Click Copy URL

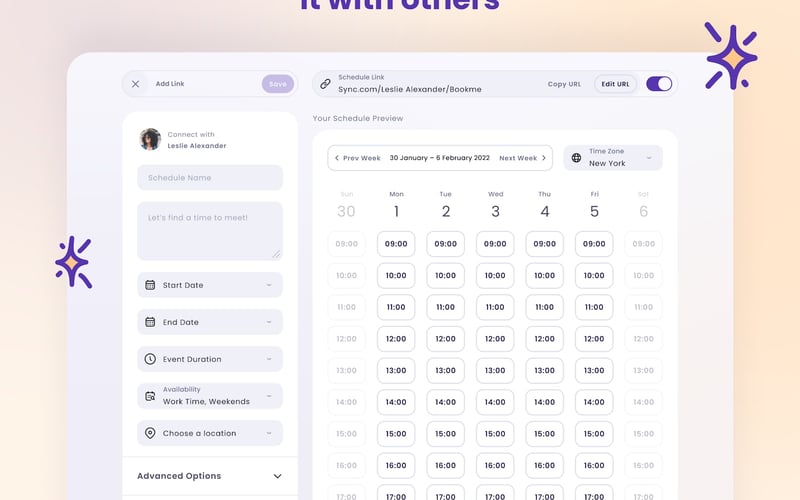coord(564,84)
